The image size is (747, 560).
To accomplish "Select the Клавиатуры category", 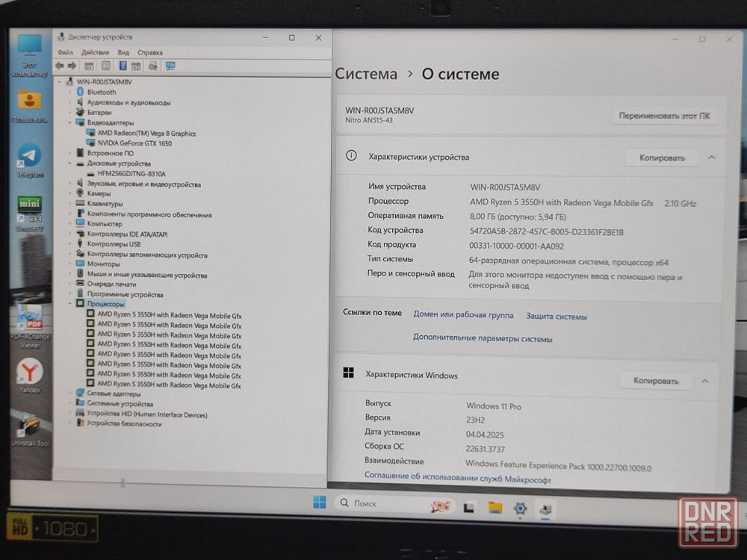I will (x=105, y=204).
